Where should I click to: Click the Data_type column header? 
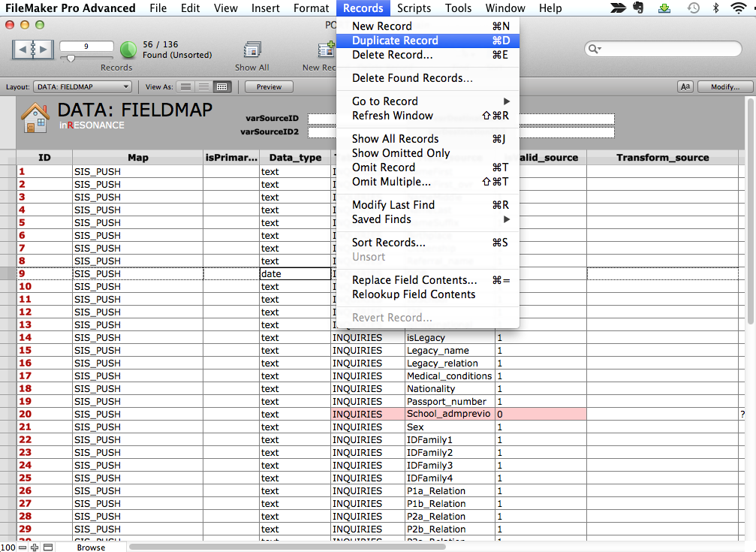click(x=295, y=157)
